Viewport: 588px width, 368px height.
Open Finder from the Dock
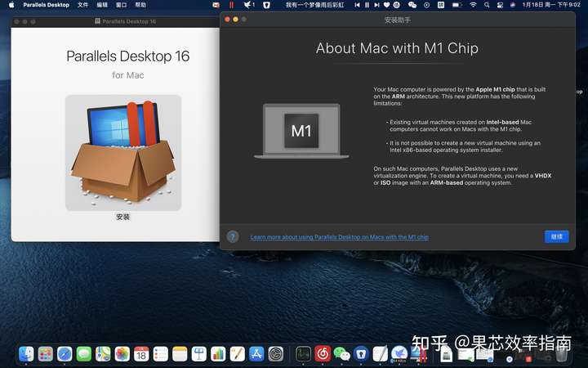click(26, 354)
